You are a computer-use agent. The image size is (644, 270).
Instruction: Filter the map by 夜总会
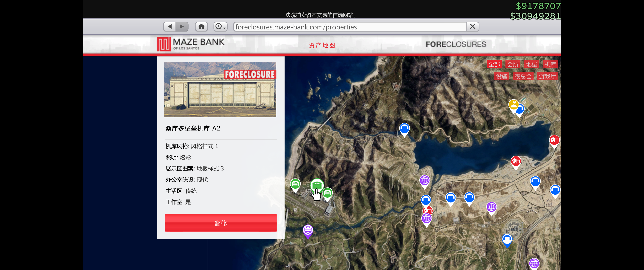523,76
